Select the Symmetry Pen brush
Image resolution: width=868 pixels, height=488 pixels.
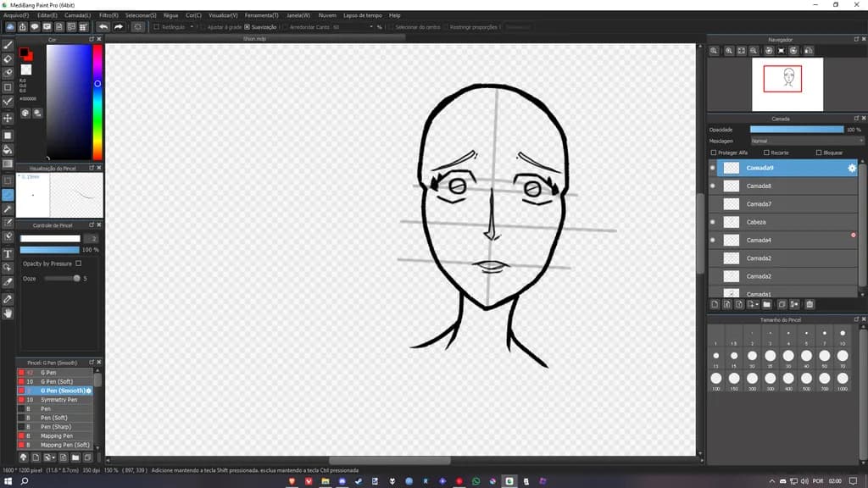(x=55, y=400)
